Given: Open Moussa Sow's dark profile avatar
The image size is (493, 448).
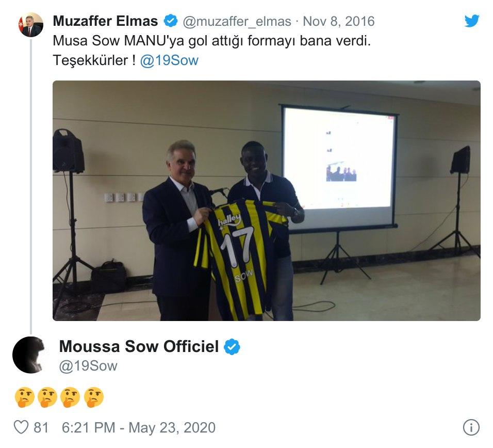Looking at the screenshot, I should click(x=30, y=355).
